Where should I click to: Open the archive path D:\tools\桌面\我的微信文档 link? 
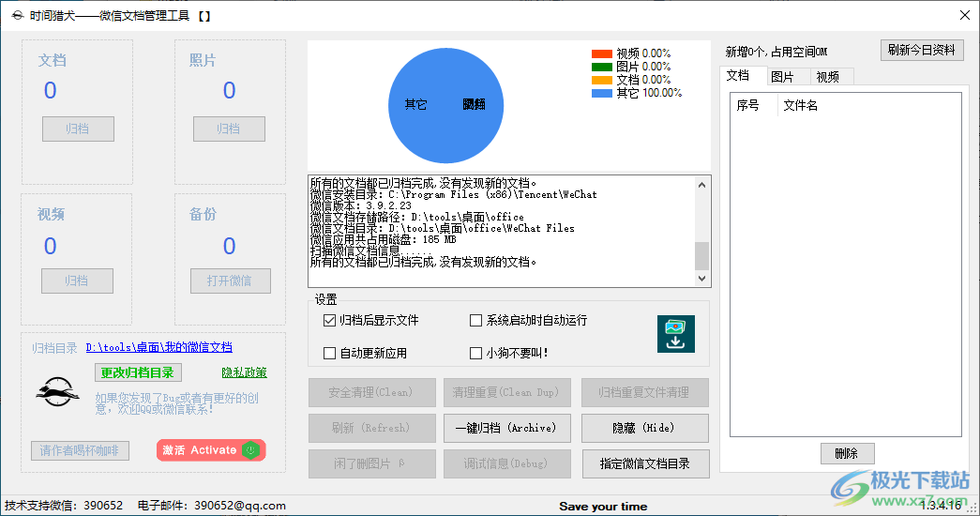point(159,347)
